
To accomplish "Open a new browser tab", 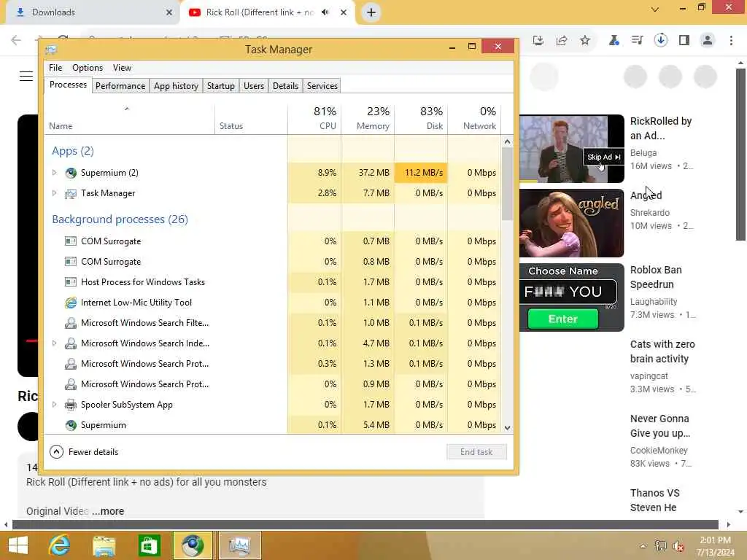I will pos(371,12).
